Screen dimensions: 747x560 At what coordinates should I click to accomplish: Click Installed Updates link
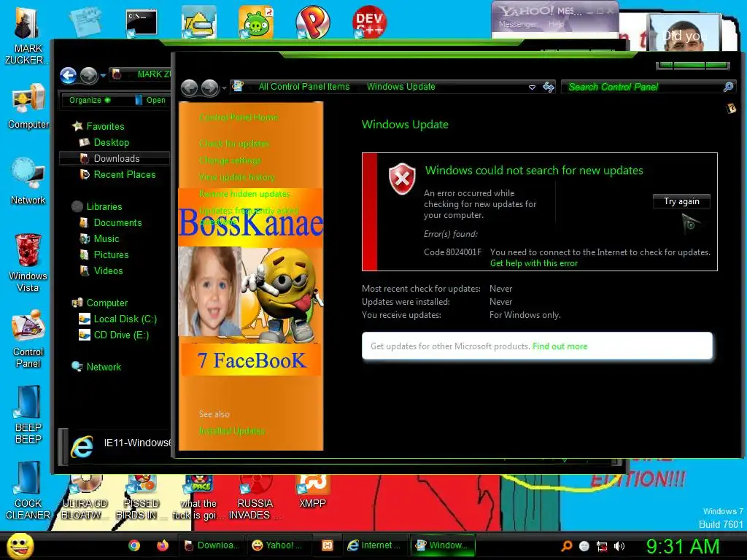click(x=231, y=431)
